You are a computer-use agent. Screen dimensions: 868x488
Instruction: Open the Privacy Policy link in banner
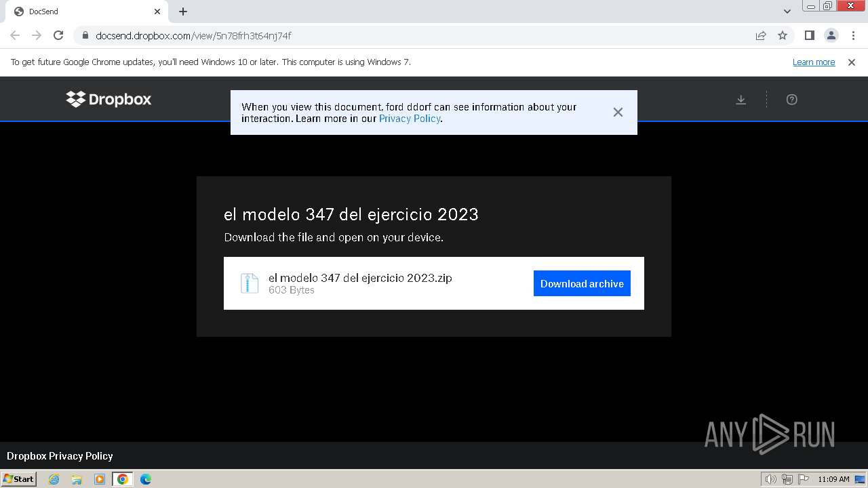(410, 119)
